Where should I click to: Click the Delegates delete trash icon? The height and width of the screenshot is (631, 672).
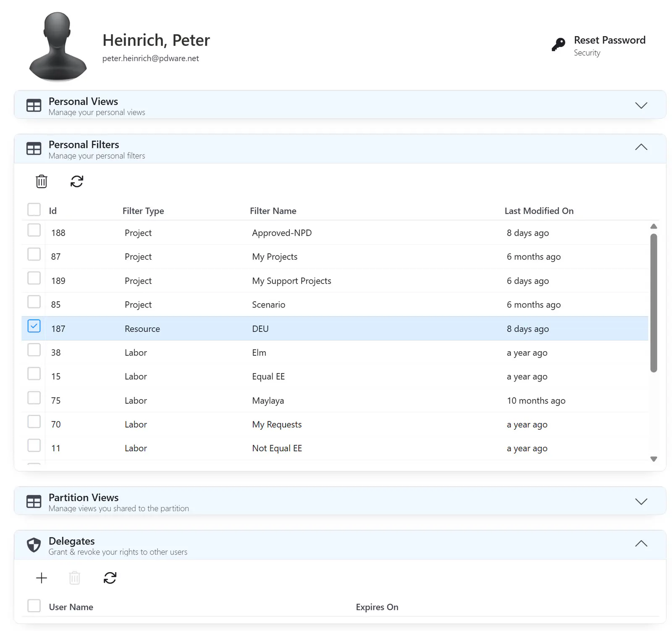pyautogui.click(x=75, y=578)
